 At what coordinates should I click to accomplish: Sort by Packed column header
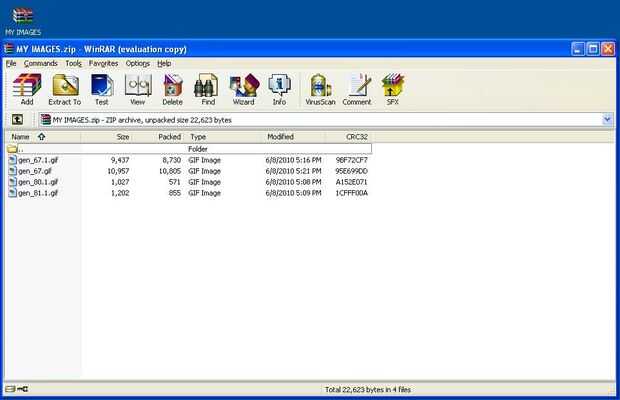(x=159, y=137)
